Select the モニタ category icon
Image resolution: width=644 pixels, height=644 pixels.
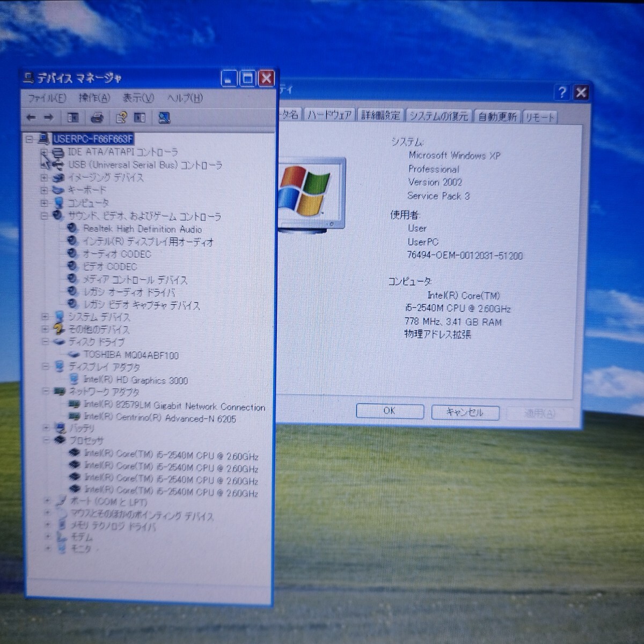tap(63, 548)
